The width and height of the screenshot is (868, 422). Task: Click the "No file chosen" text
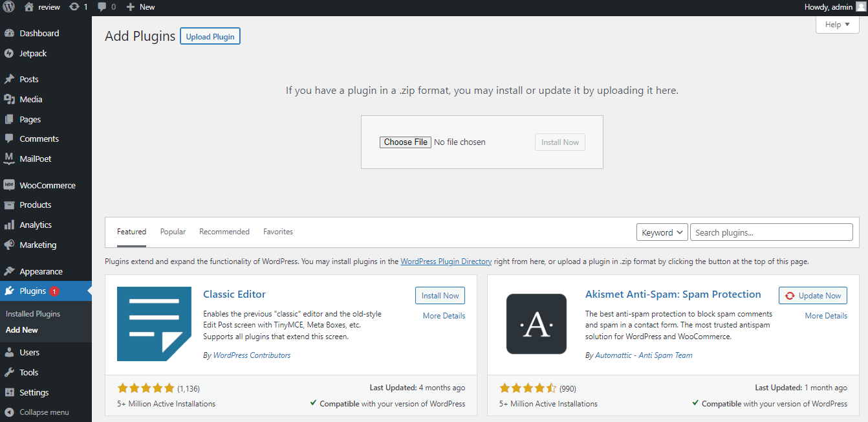(x=460, y=142)
